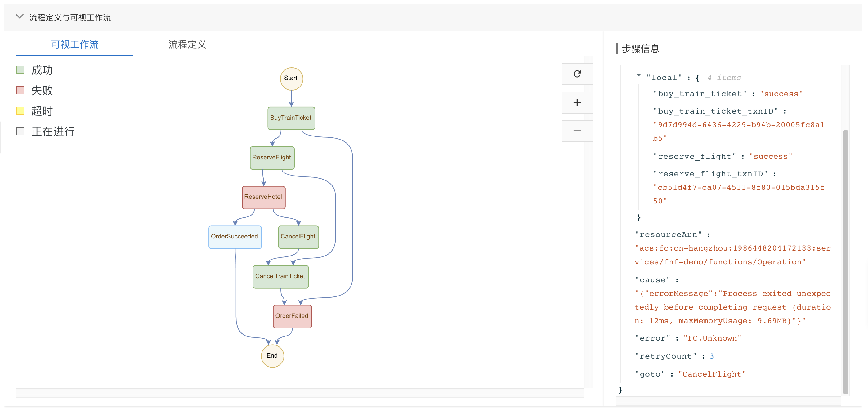Image resolution: width=868 pixels, height=410 pixels.
Task: Click the 正在进行 legend label
Action: (52, 131)
